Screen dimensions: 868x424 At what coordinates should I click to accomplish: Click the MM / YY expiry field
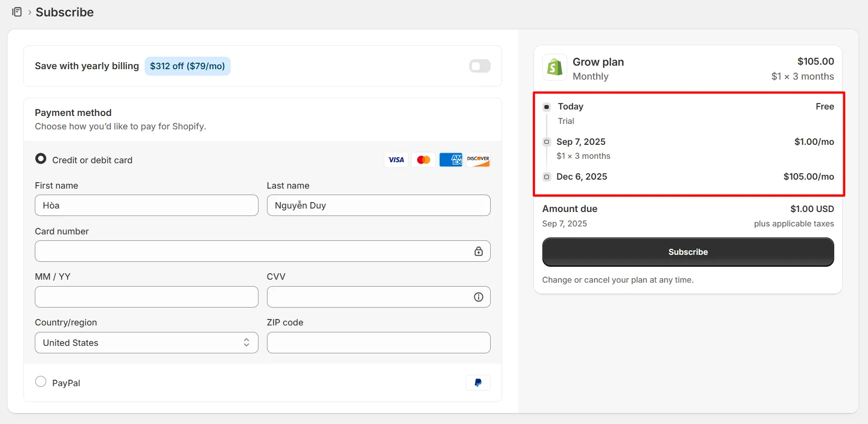(147, 297)
